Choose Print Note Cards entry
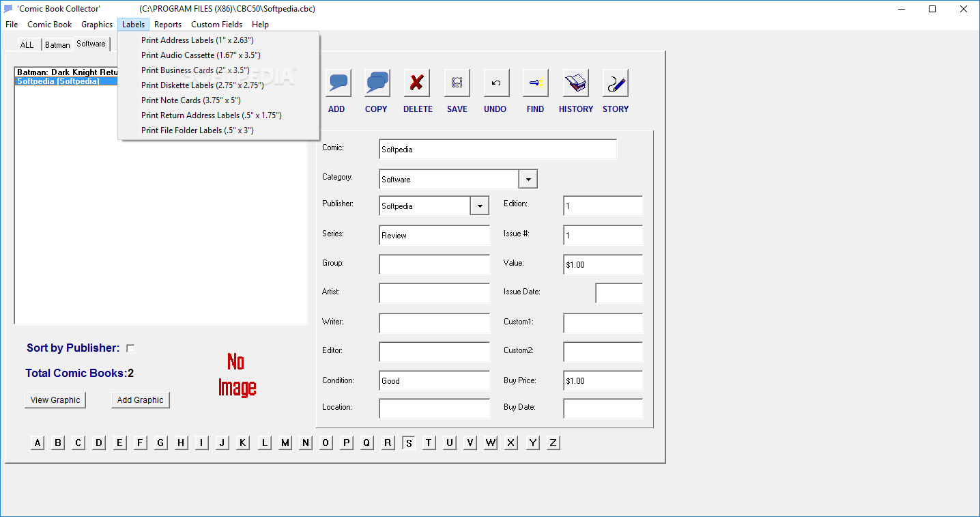This screenshot has width=980, height=517. [218, 100]
